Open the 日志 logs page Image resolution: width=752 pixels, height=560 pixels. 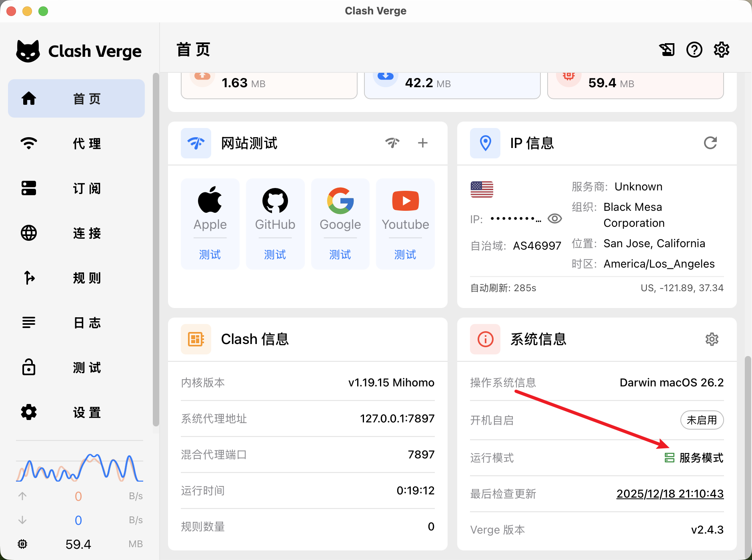pyautogui.click(x=76, y=322)
